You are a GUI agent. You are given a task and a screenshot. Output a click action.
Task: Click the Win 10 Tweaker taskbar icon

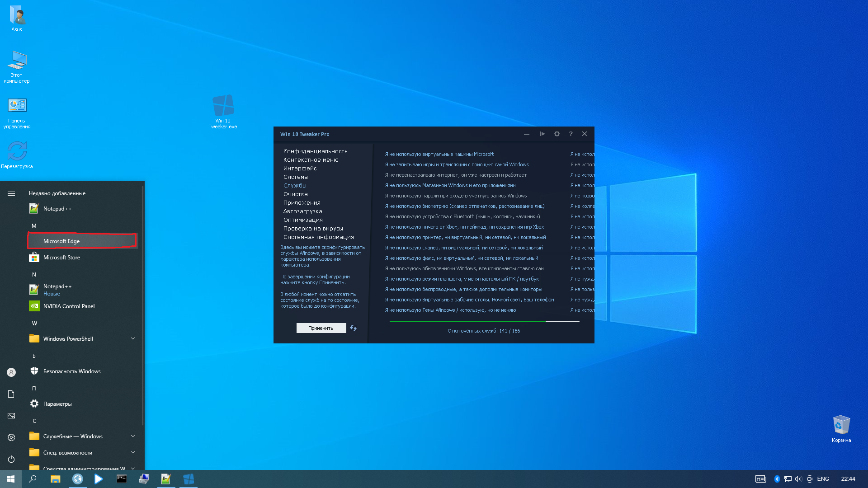(x=188, y=479)
